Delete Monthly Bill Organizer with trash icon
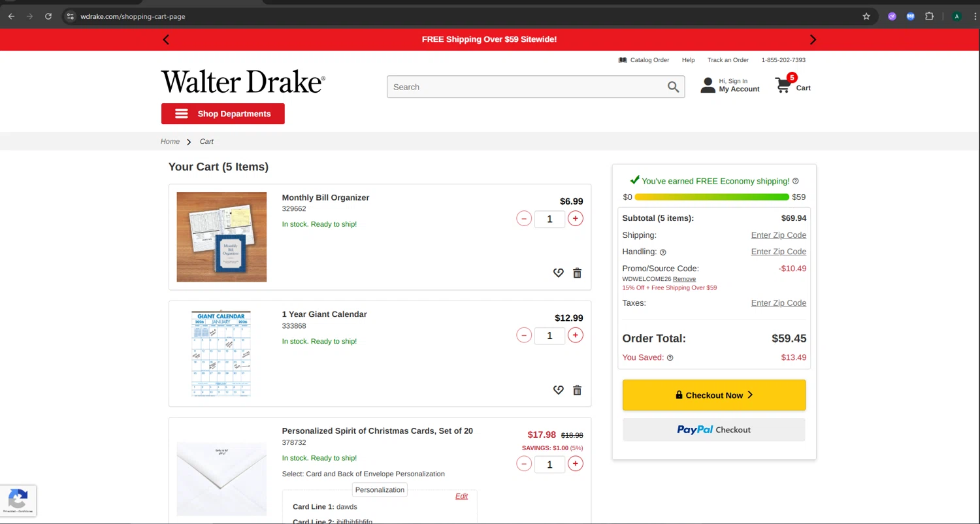 coord(577,273)
